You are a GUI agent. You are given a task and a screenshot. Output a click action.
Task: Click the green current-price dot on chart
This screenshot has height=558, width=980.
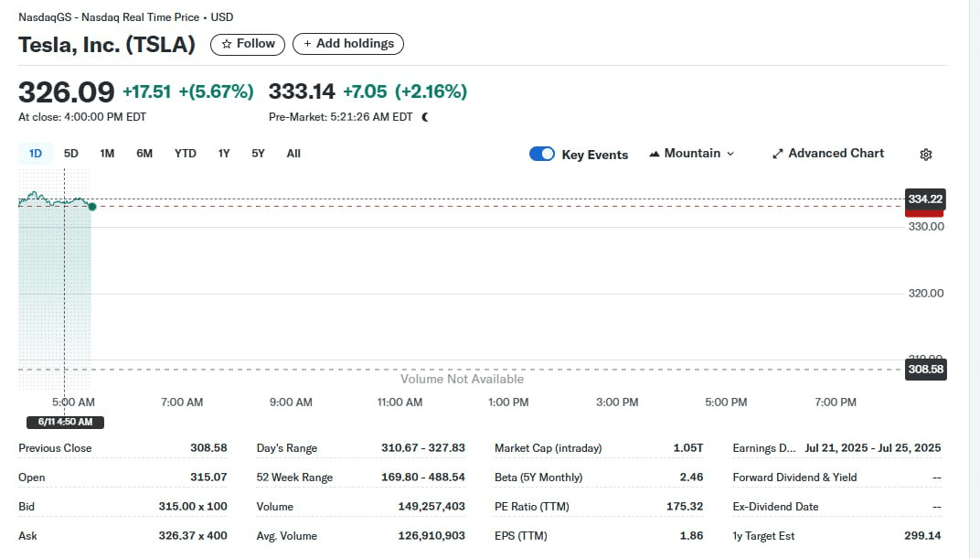point(92,207)
